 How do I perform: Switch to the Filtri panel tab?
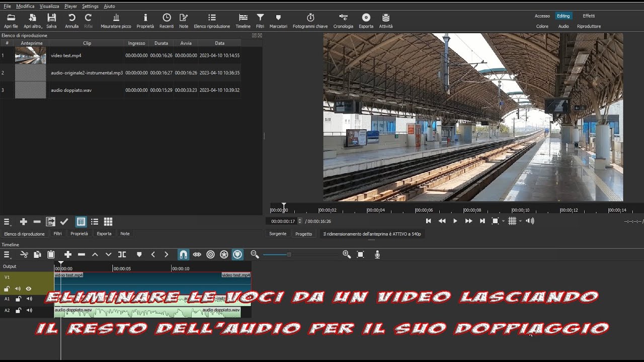[x=58, y=234]
